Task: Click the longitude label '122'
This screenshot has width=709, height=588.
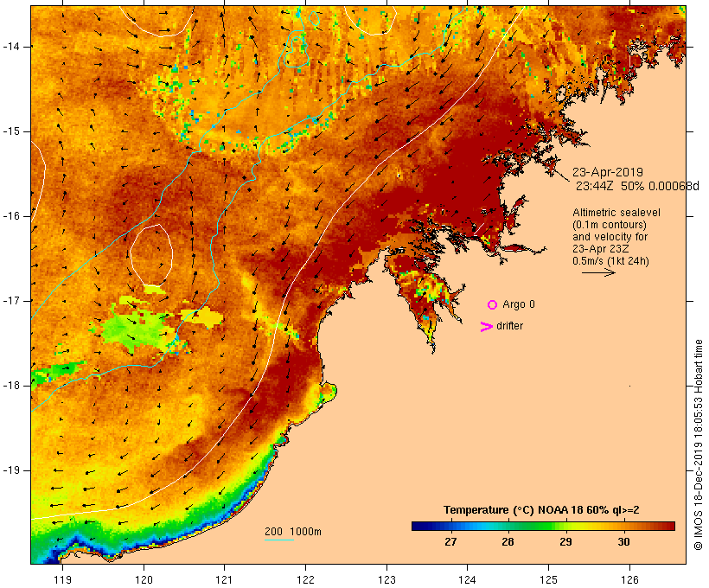Action: [x=306, y=580]
